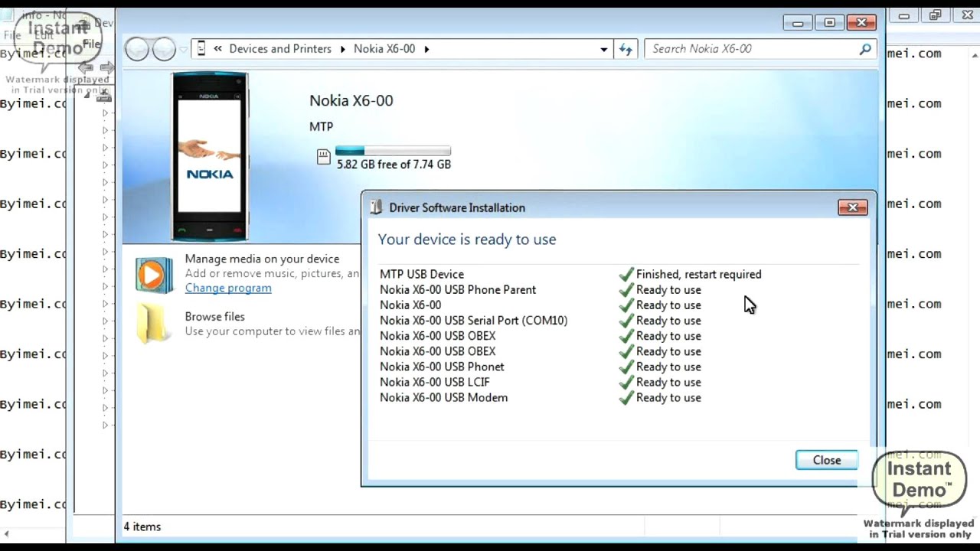Click checkmark icon for USB Phone Parent row
Screen dimensions: 980x551
[x=626, y=289]
